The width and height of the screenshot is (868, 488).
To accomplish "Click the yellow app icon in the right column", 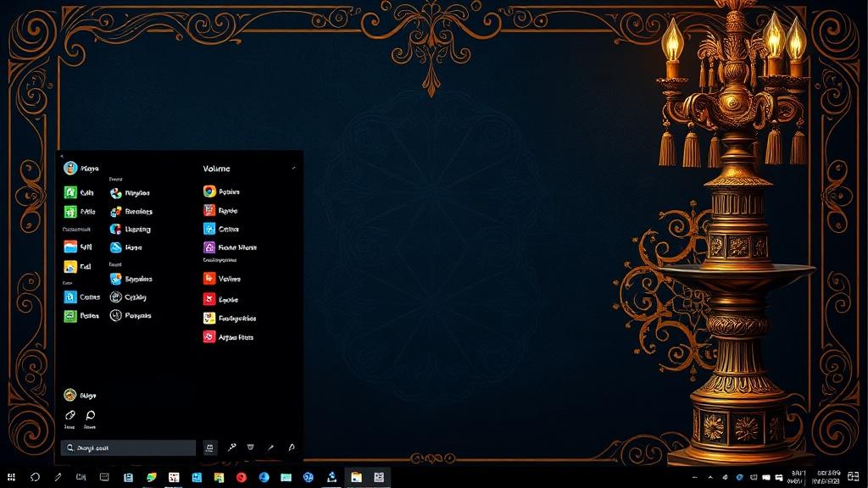I will [x=209, y=319].
